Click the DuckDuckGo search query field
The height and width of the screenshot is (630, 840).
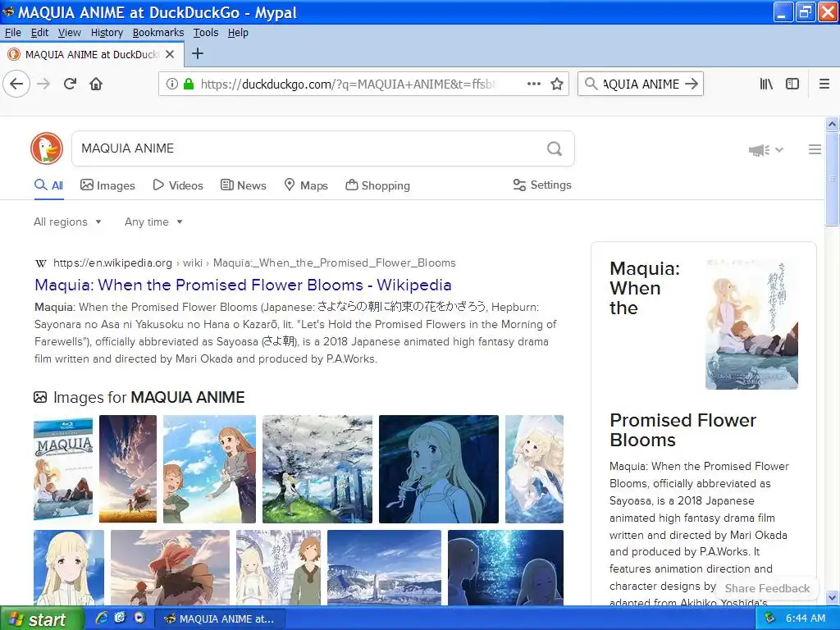coord(311,148)
